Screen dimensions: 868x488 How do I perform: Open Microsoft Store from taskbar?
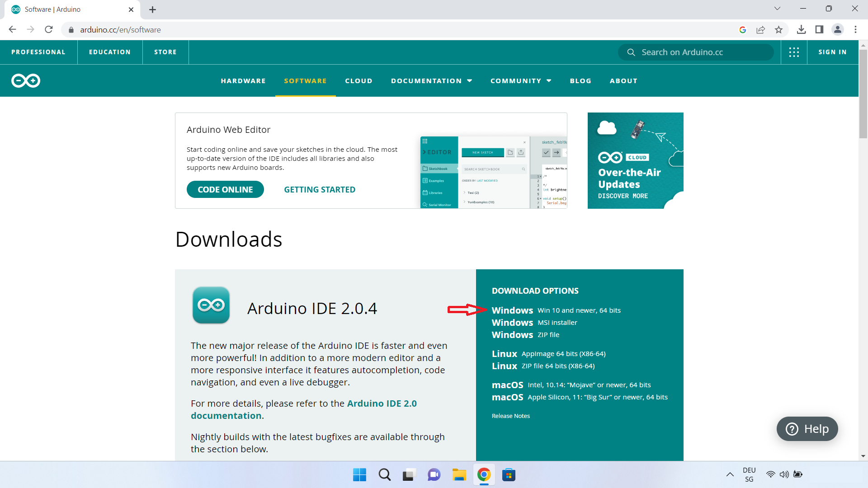pos(509,475)
